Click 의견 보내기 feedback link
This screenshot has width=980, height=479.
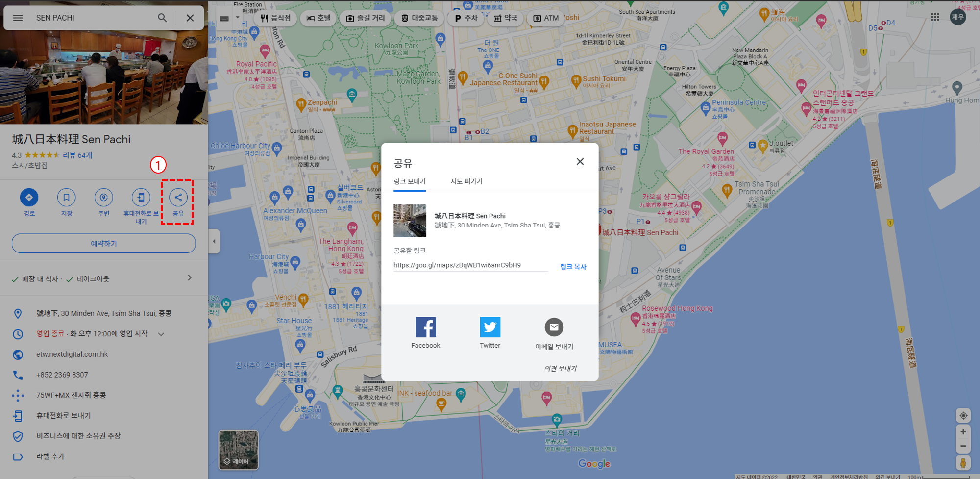click(x=561, y=368)
